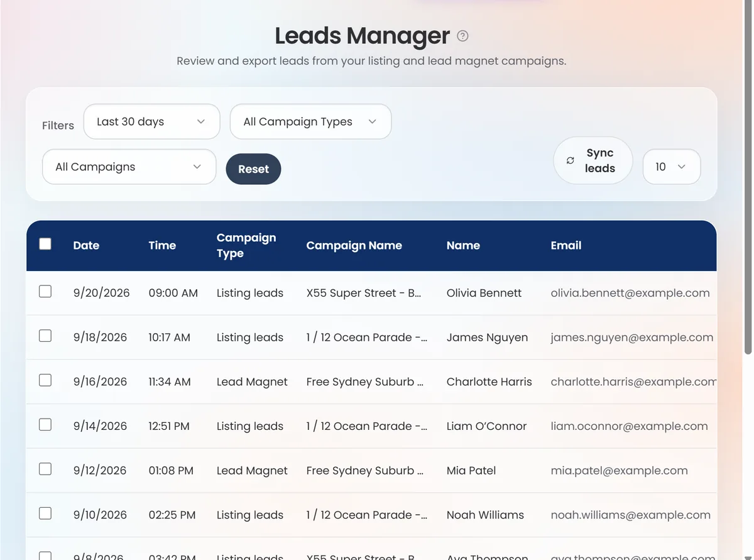Click the date 9/16/2026
754x560 pixels.
100,382
